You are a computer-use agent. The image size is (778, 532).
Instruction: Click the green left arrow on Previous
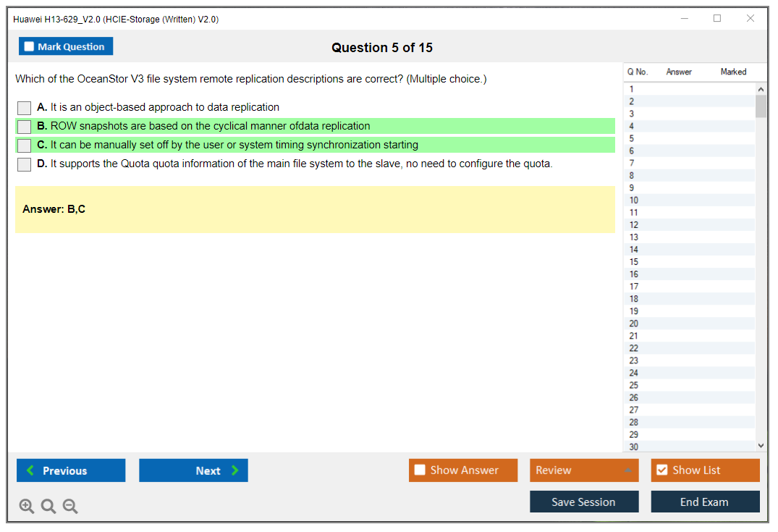(30, 470)
